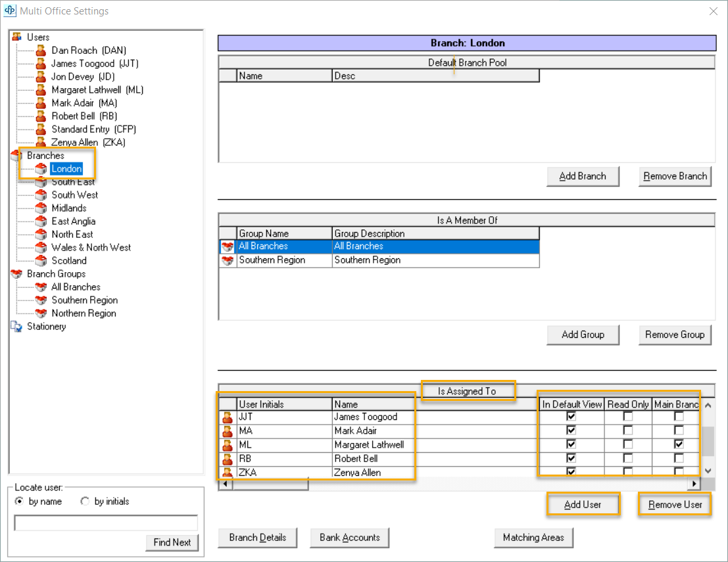The width and height of the screenshot is (728, 562).
Task: Click the Southern Region group icon in the tree
Action: point(41,300)
